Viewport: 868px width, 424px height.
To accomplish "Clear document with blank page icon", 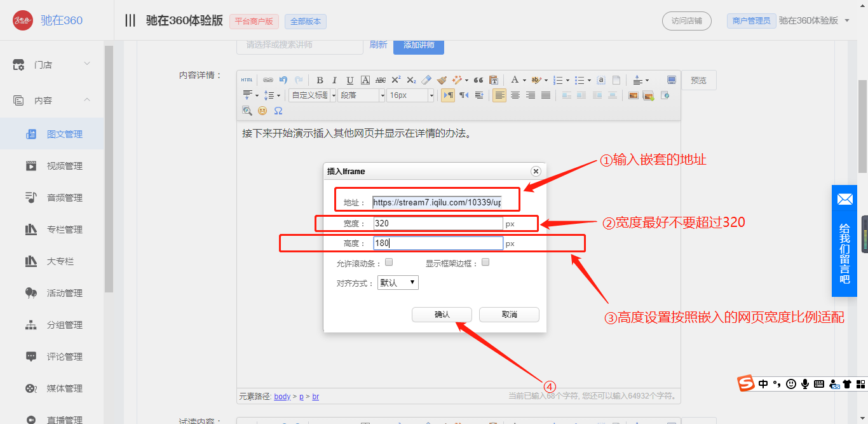I will (x=616, y=80).
